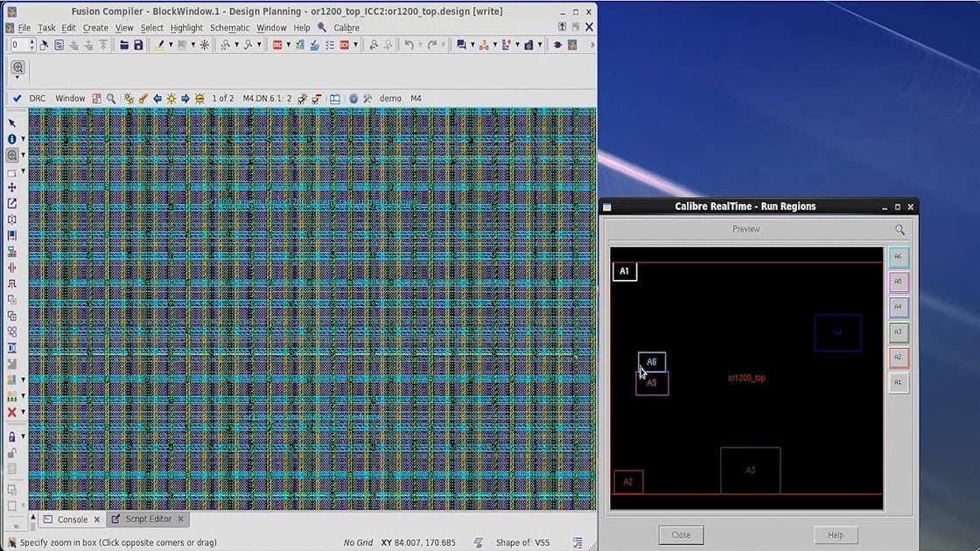Expand the zoom tool dropdown arrow under toolbar

point(17,78)
